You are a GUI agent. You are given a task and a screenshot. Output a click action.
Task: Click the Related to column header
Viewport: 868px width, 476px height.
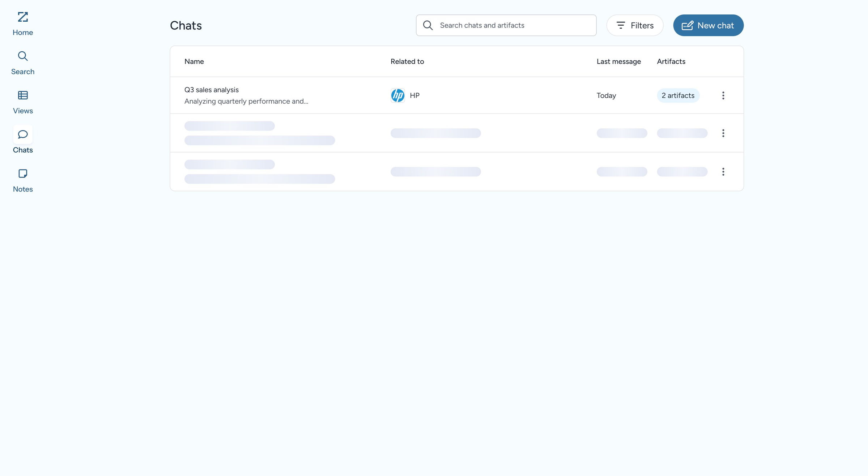[x=407, y=61]
